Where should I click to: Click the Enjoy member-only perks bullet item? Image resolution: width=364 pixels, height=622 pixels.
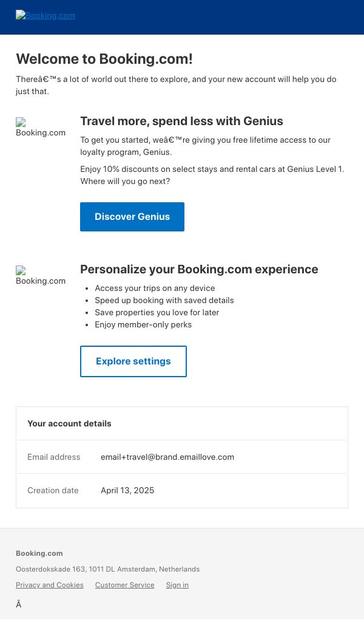click(143, 325)
